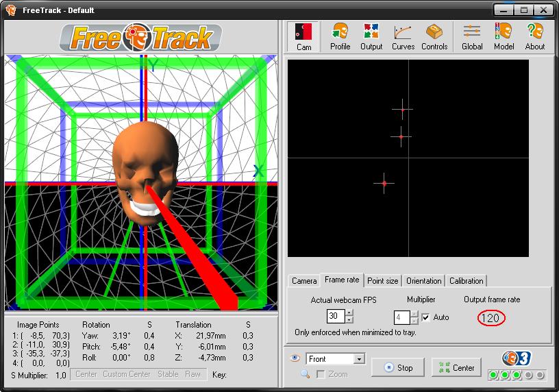
Task: Click the Z translation value -4,73mm
Action: (212, 358)
